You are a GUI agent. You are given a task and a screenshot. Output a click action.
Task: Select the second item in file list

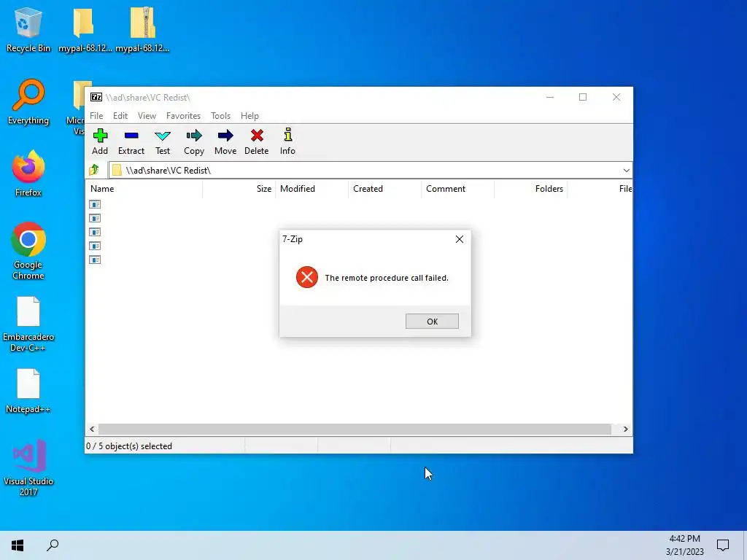pyautogui.click(x=95, y=218)
